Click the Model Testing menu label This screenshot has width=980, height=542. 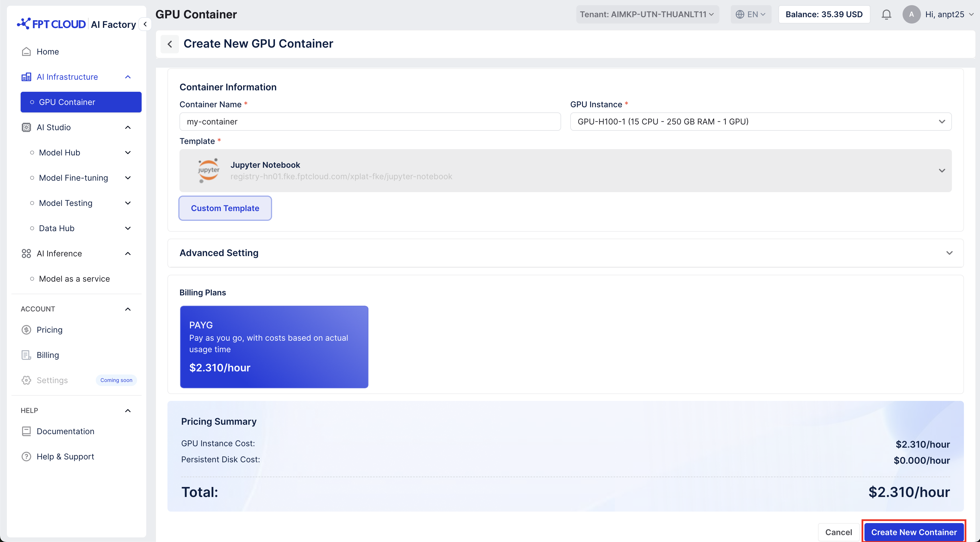[x=66, y=203]
